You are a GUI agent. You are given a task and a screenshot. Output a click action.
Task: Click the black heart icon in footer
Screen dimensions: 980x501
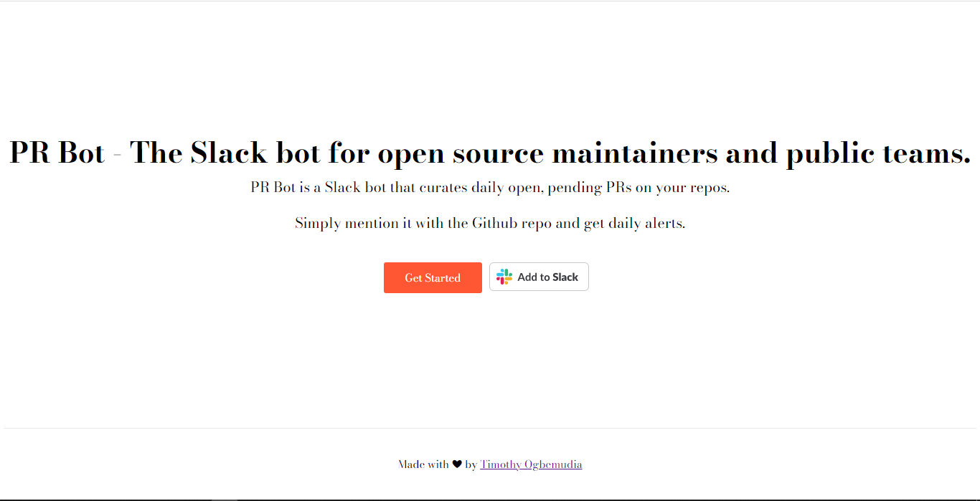click(457, 464)
